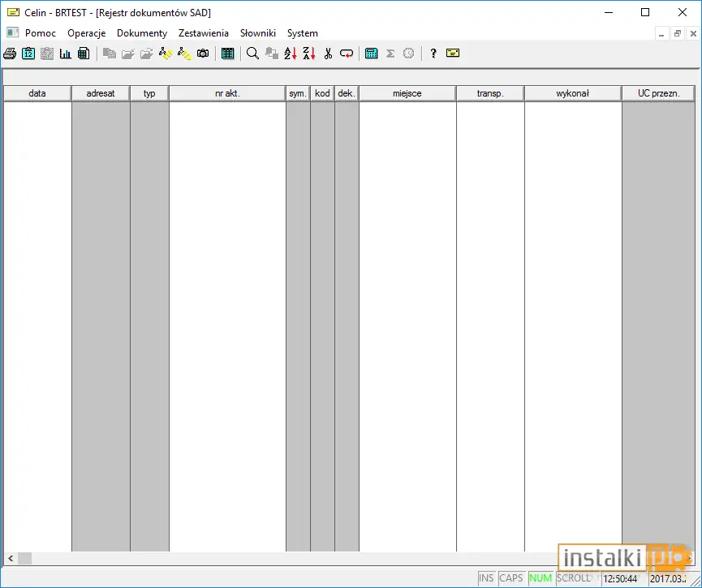Click the bar chart toolbar icon
The width and height of the screenshot is (702, 588).
(66, 54)
